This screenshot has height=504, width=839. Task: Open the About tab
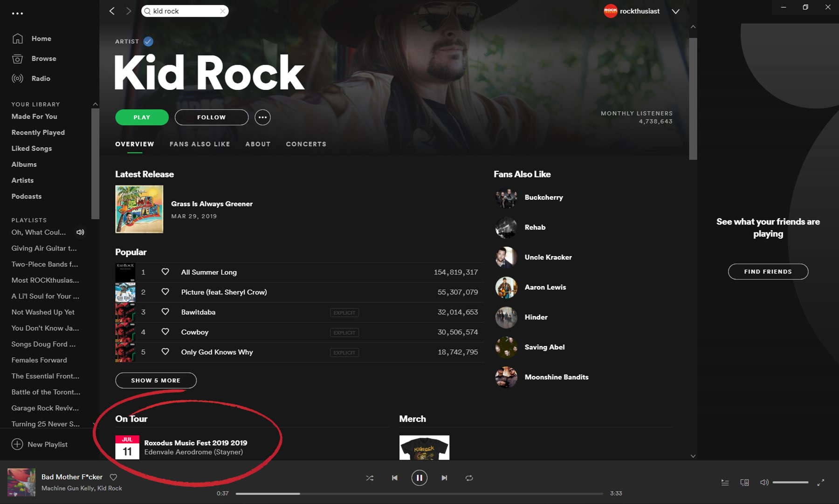click(x=258, y=144)
